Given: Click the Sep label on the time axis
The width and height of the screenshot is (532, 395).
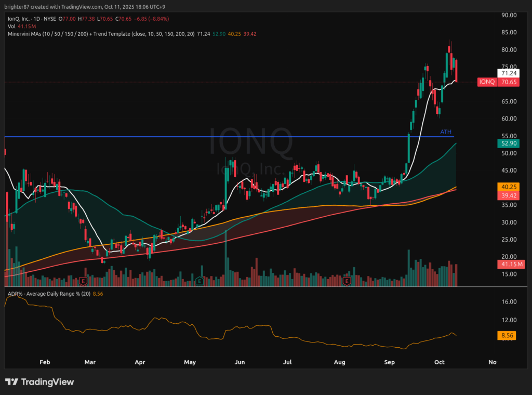Looking at the screenshot, I should point(389,361).
